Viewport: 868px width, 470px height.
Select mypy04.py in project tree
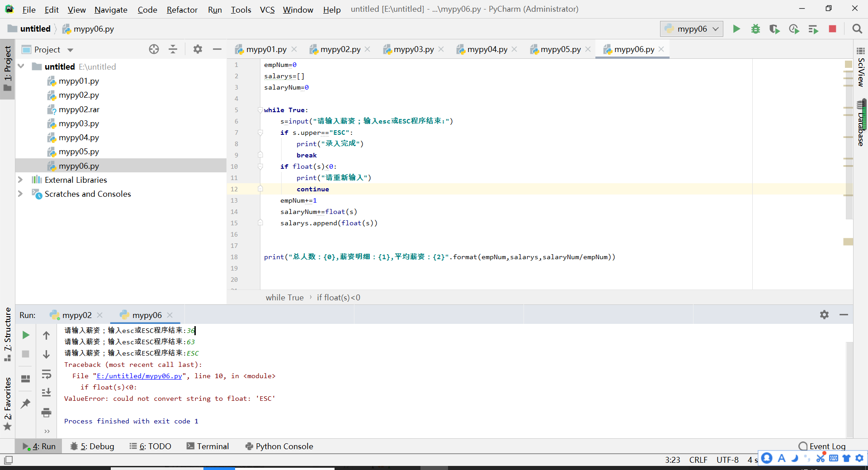[79, 138]
